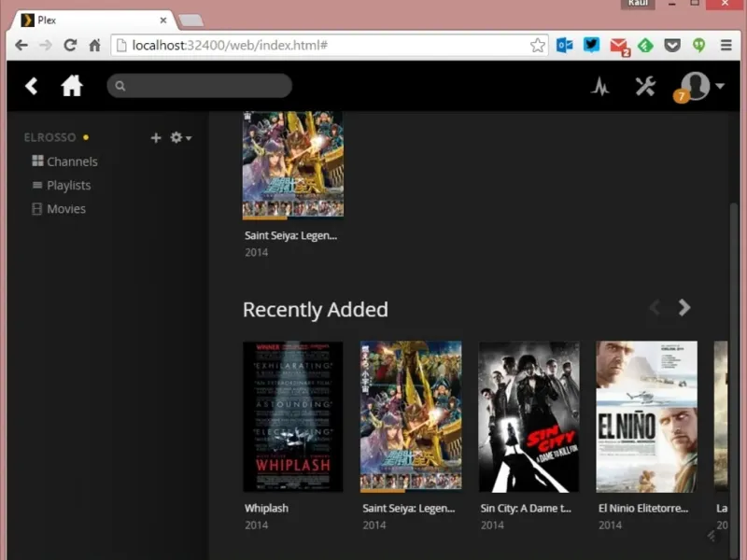747x560 pixels.
Task: Select the El Niño poster thumbnail
Action: [x=646, y=416]
